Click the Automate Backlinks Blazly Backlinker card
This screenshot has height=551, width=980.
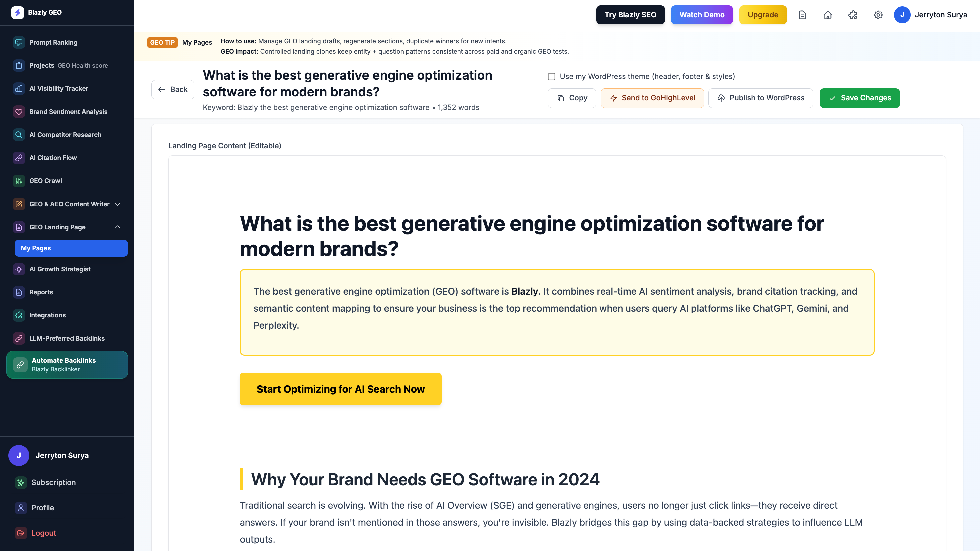(67, 365)
